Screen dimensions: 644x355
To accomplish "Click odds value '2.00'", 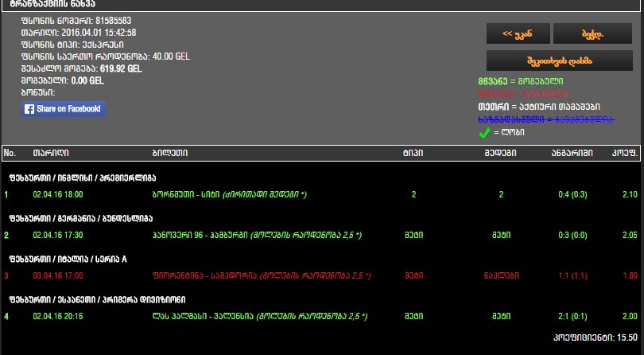I will tap(630, 316).
